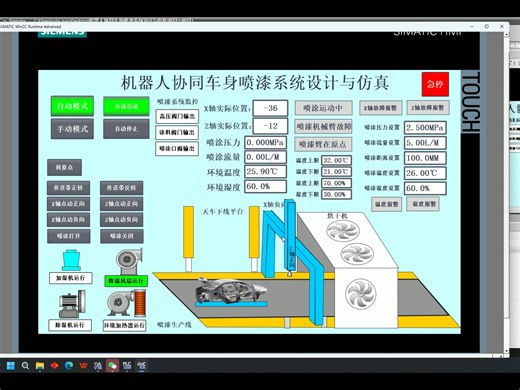Jog Z axis with Z轴点动正向
The image size is (520, 390).
click(122, 204)
